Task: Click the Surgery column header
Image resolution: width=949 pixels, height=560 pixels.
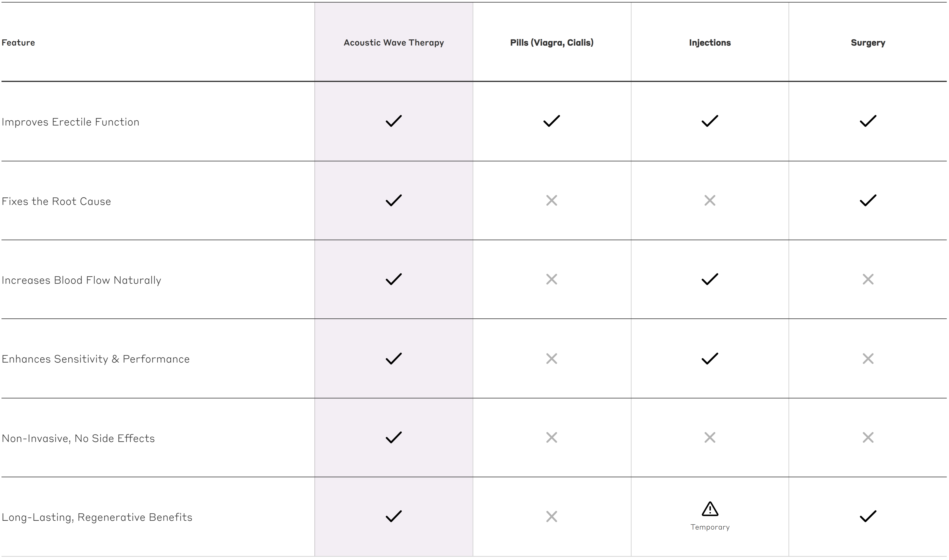Action: click(867, 43)
